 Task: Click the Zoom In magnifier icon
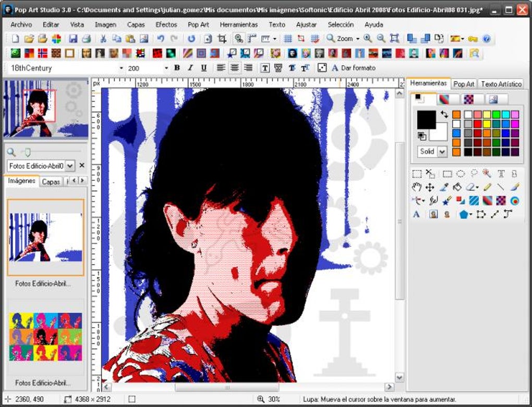point(368,39)
